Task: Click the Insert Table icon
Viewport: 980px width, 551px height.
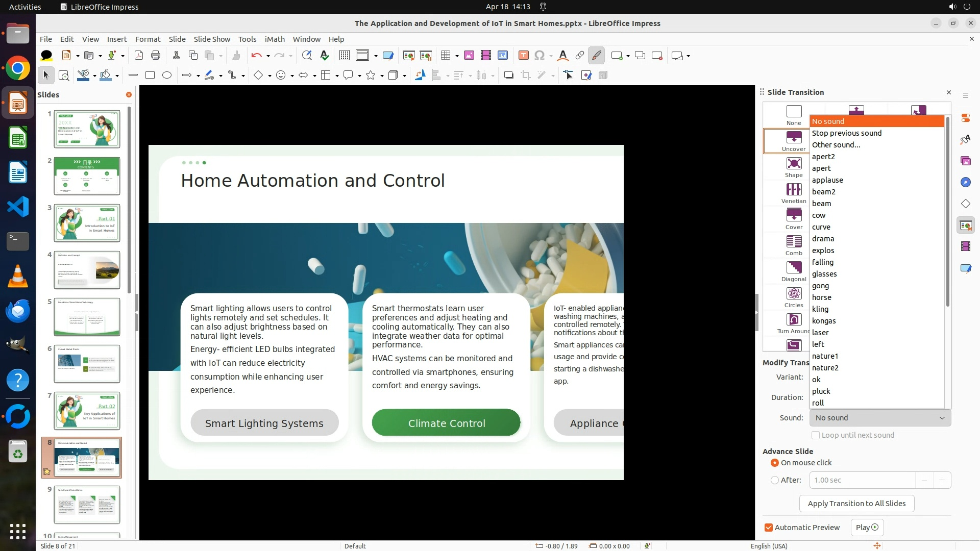Action: [446, 56]
